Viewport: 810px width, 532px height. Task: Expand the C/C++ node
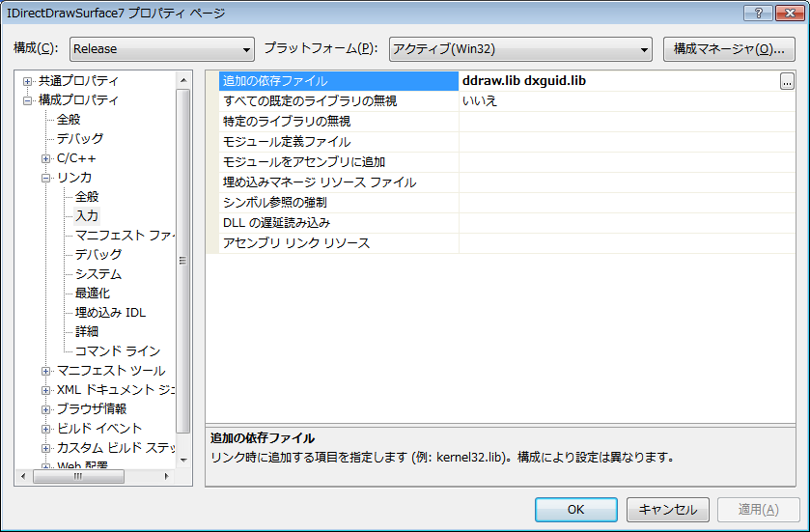tap(46, 158)
